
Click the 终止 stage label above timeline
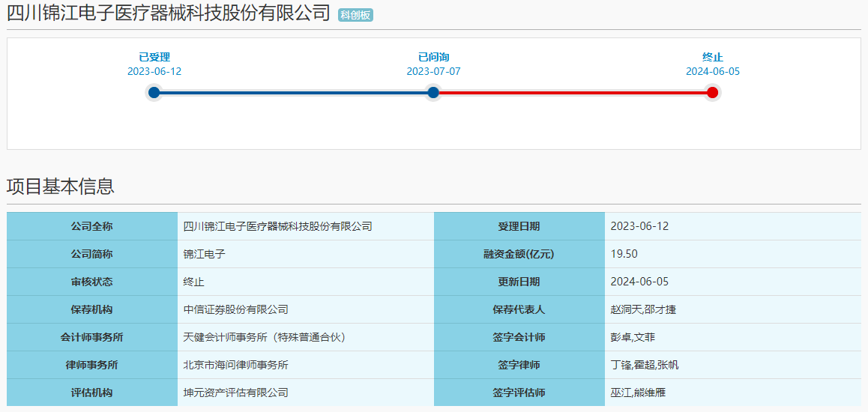712,57
